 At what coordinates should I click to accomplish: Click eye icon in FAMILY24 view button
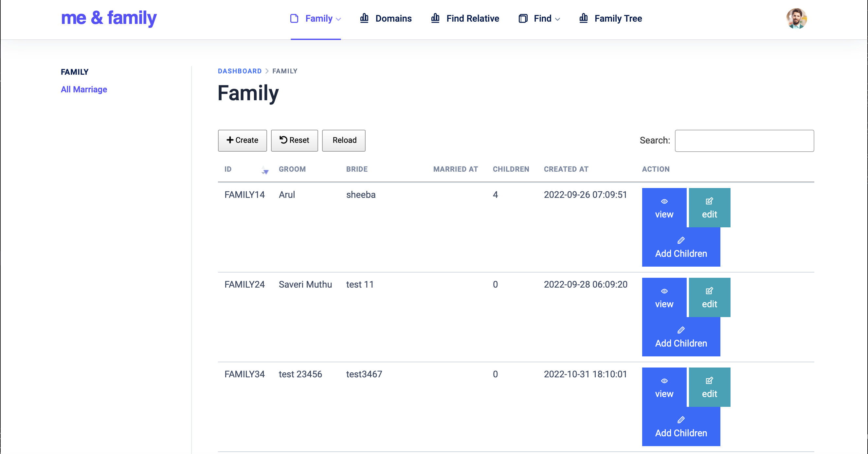point(664,291)
